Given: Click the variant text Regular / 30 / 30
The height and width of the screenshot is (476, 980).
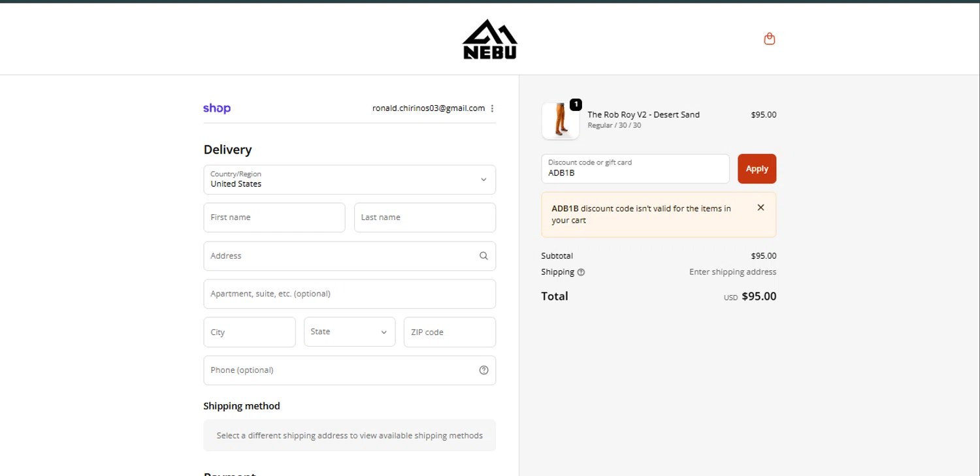Looking at the screenshot, I should [614, 125].
